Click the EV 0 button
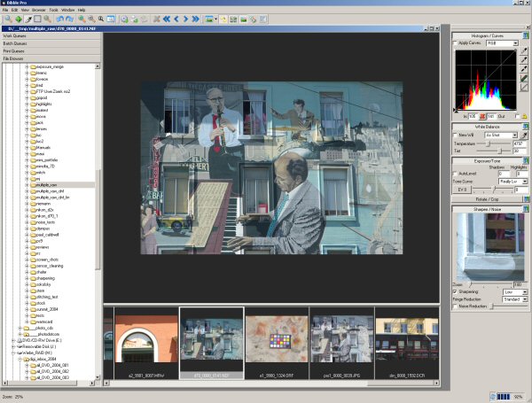Image resolution: width=532 pixels, height=403 pixels. [462, 190]
